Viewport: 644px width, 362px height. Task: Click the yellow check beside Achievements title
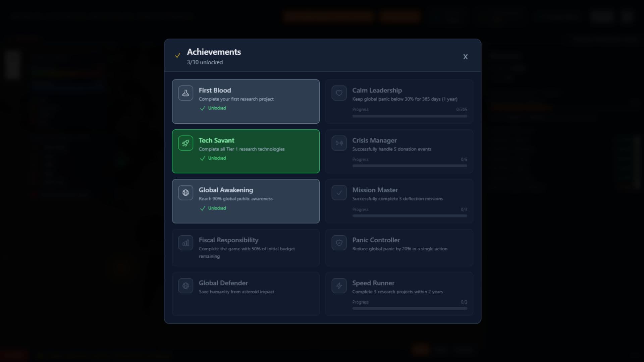(x=178, y=55)
